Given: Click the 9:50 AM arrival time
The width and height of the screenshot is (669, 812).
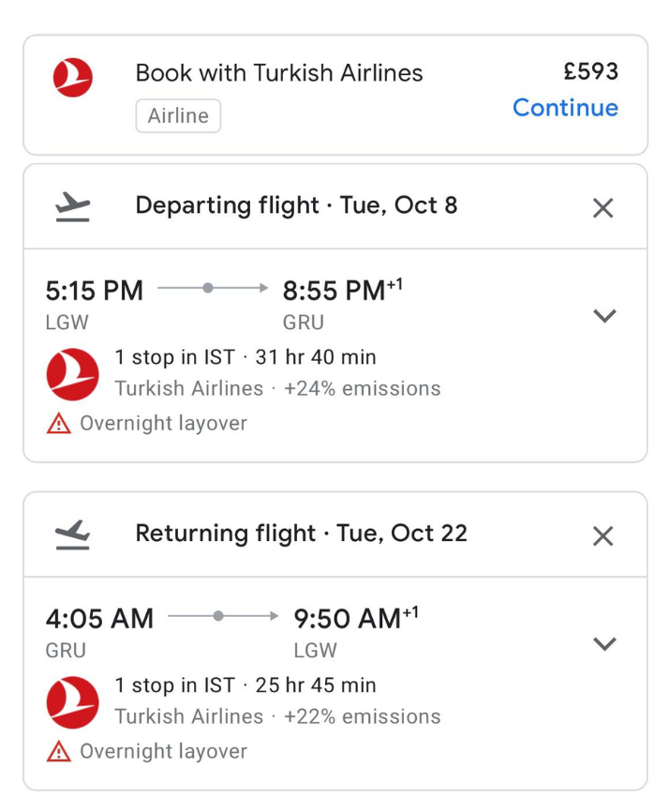Looking at the screenshot, I should (x=348, y=619).
